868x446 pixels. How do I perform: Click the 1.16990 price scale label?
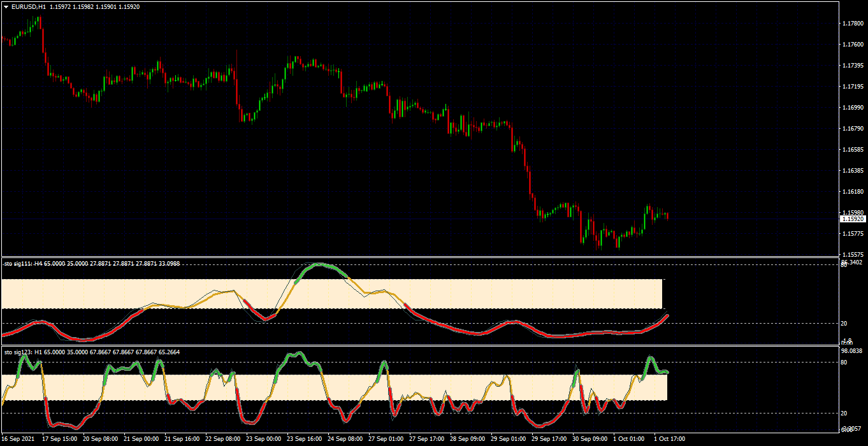[853, 108]
